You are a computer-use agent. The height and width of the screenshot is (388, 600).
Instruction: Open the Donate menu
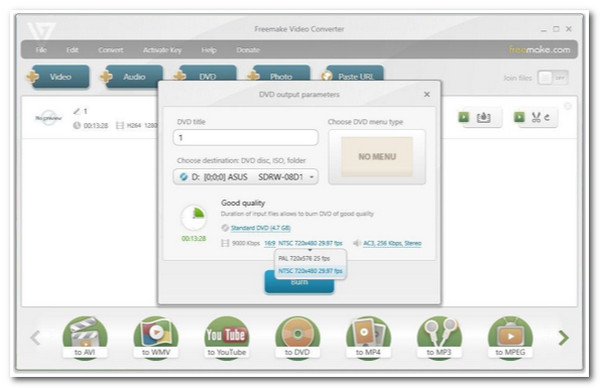pyautogui.click(x=248, y=50)
